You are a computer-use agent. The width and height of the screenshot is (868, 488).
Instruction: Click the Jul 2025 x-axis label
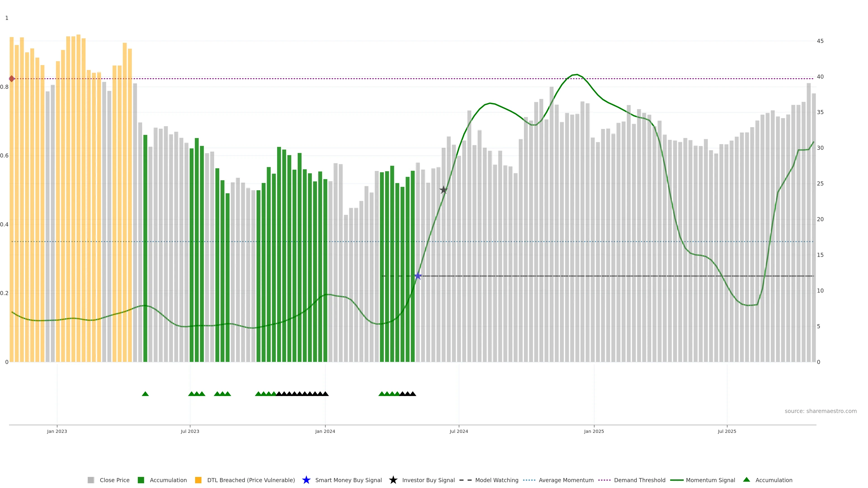[x=727, y=431]
